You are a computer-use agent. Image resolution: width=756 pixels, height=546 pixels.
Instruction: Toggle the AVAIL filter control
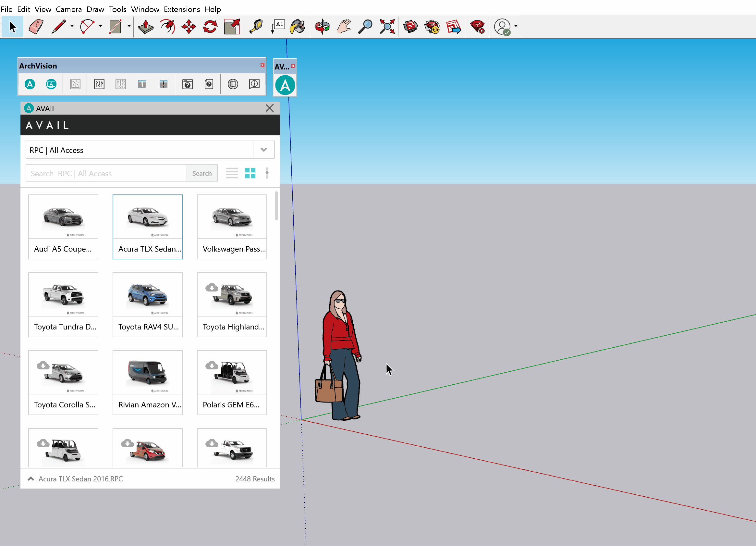click(267, 173)
